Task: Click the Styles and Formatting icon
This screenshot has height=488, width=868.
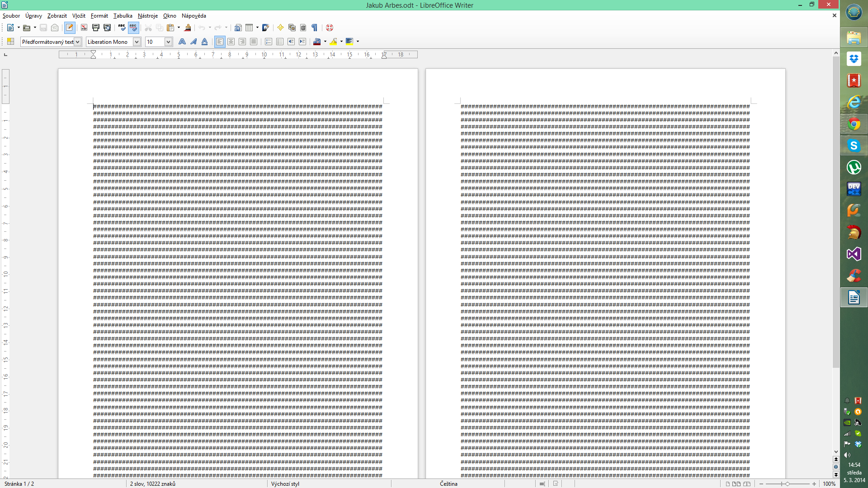Action: tap(11, 42)
